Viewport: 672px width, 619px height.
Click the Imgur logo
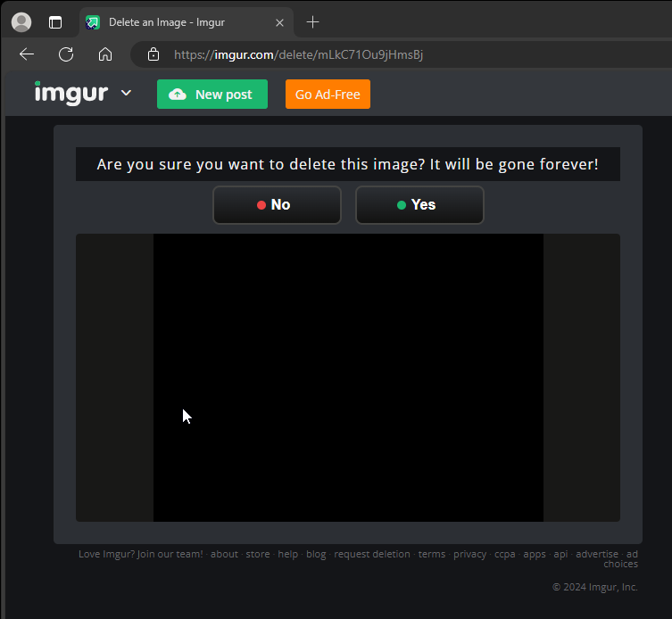(71, 93)
